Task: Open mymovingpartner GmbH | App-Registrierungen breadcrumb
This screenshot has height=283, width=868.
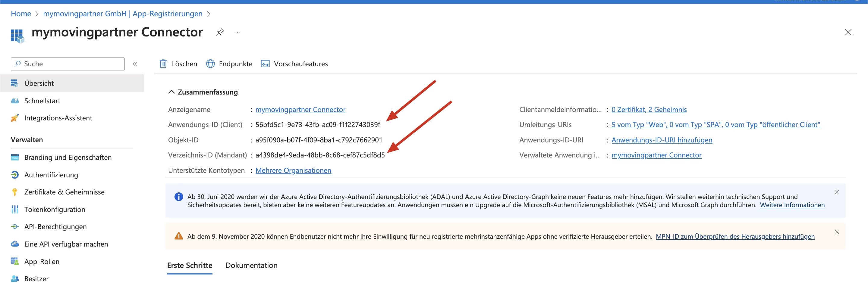Action: (x=123, y=14)
